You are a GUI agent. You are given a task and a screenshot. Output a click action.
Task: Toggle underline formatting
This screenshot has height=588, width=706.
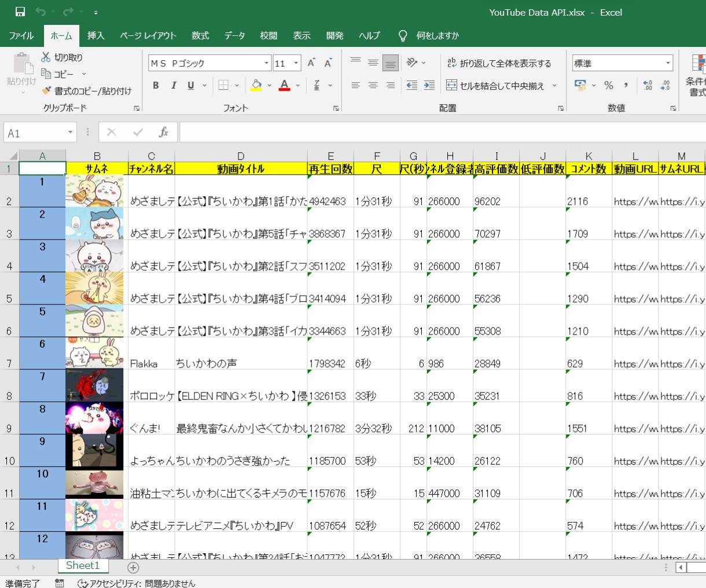[190, 85]
